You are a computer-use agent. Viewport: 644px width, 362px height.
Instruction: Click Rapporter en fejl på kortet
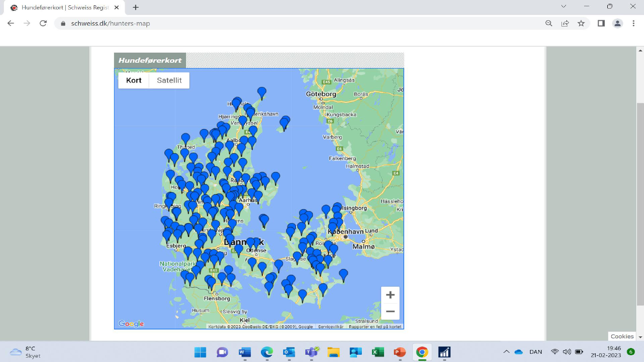(375, 327)
